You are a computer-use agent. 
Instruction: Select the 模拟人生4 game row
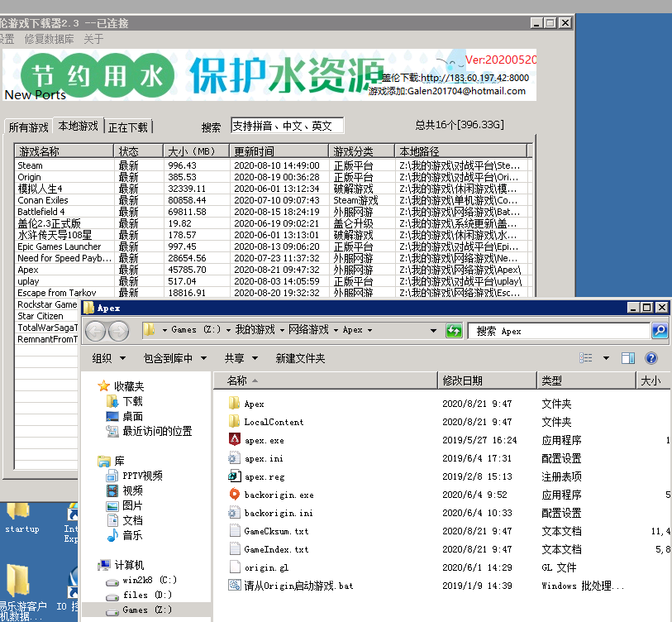273,189
